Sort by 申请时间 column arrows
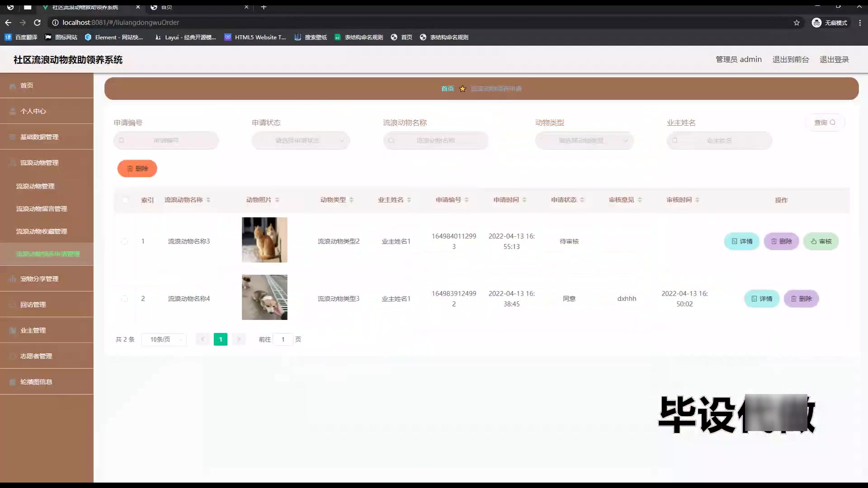Image resolution: width=868 pixels, height=488 pixels. coord(524,200)
